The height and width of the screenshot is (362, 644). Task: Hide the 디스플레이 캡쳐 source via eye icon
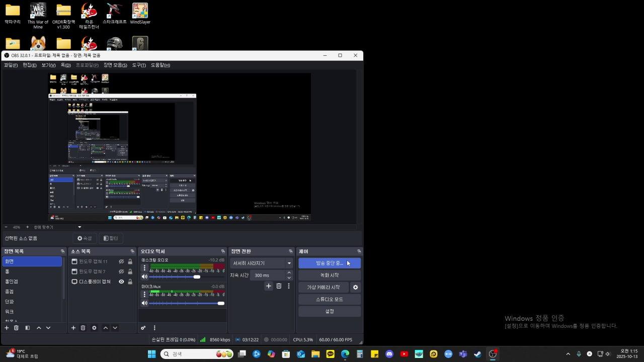click(121, 282)
